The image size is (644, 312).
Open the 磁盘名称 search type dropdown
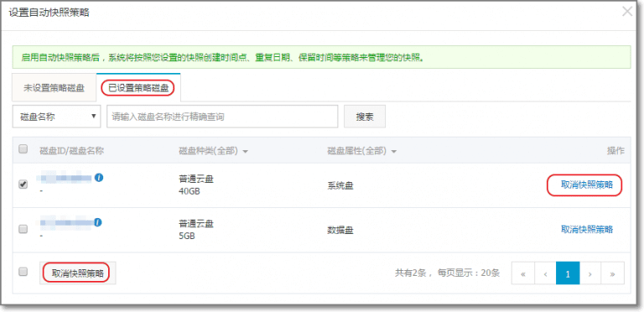click(x=57, y=117)
